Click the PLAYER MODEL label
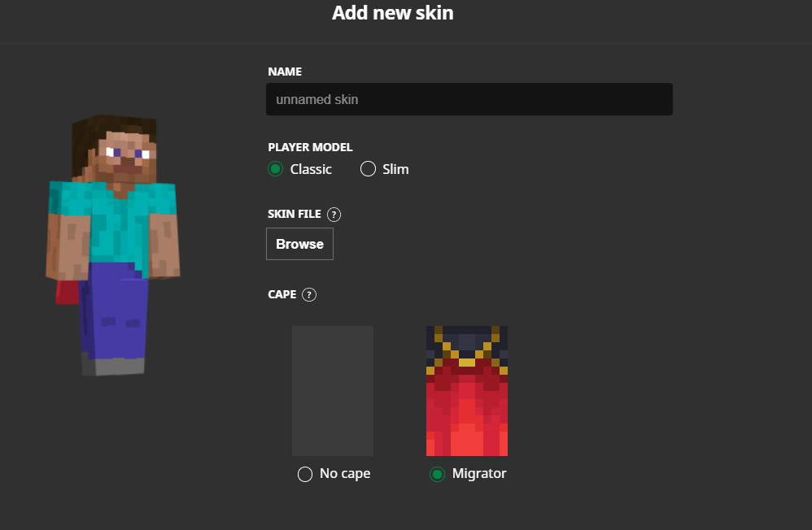 click(x=310, y=147)
